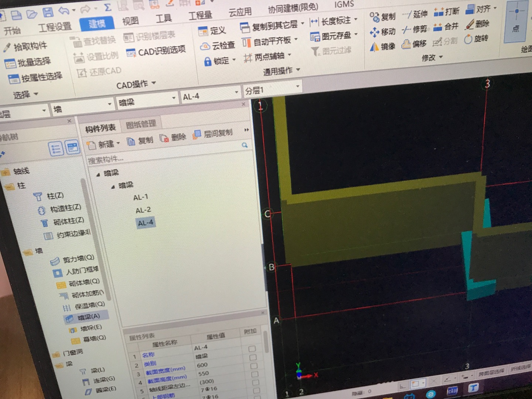Select 砌体墙(Q) in navigation tree

tap(78, 283)
